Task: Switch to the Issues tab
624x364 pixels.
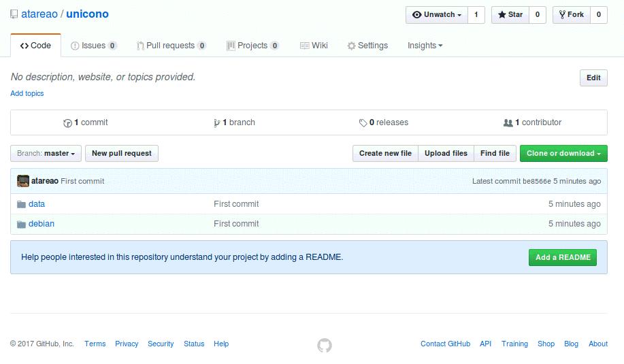Action: [93, 46]
